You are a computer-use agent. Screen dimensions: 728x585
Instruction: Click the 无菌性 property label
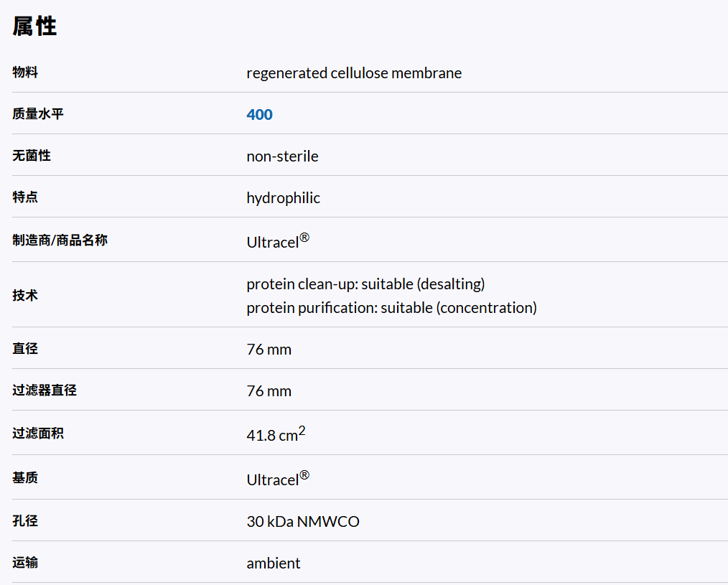(x=32, y=156)
